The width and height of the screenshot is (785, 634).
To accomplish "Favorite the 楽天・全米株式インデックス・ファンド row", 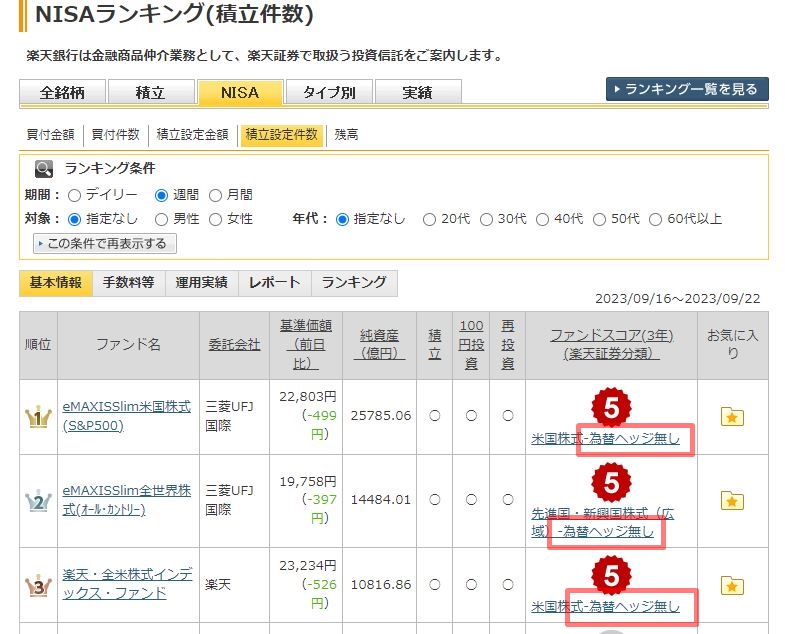I will pos(732,586).
